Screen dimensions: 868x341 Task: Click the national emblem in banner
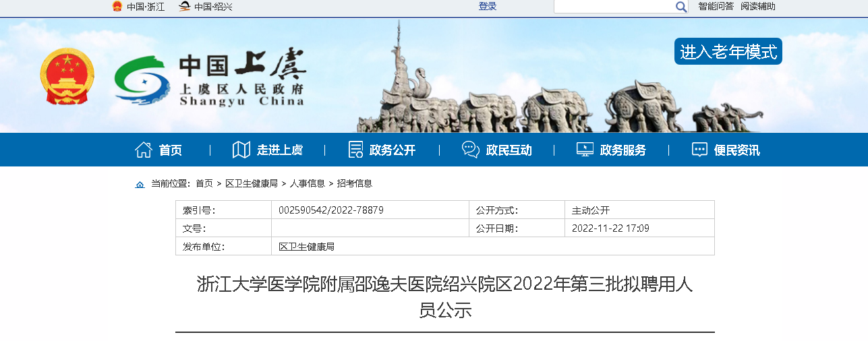coord(67,76)
